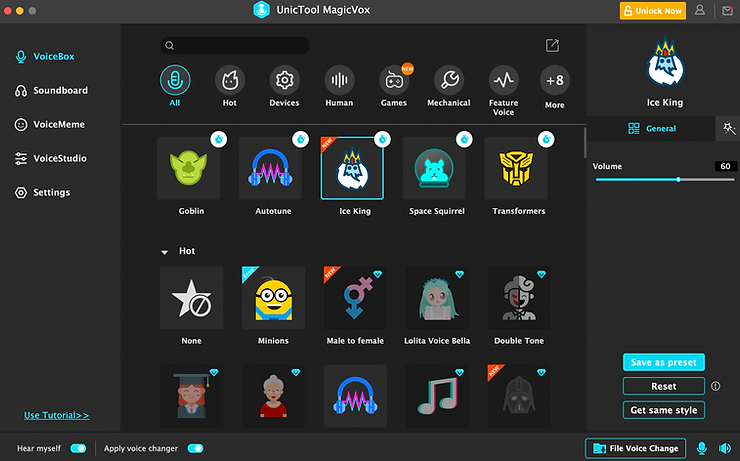The height and width of the screenshot is (461, 740).
Task: Open Settings in the sidebar
Action: [x=42, y=193]
